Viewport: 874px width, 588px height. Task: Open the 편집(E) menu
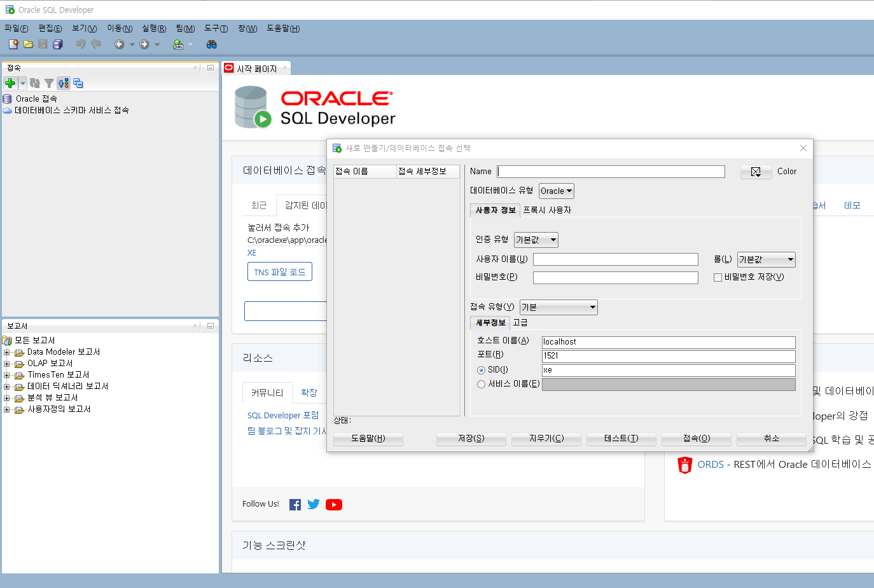coord(50,29)
